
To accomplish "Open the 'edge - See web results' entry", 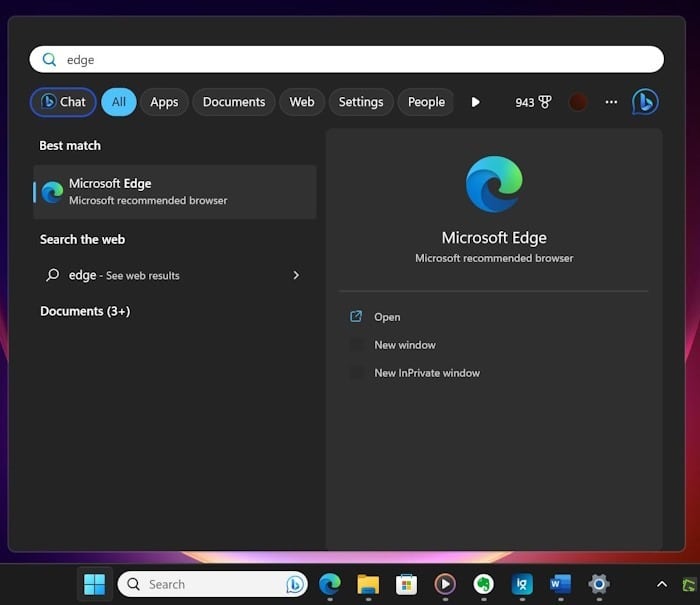I will click(175, 275).
